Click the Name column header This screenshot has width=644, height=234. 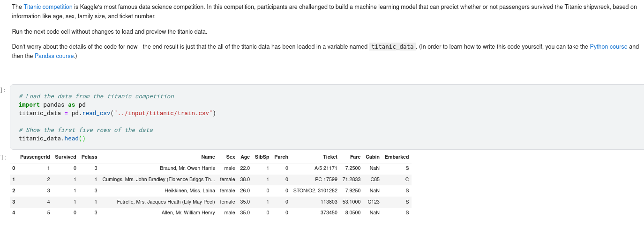(208, 157)
